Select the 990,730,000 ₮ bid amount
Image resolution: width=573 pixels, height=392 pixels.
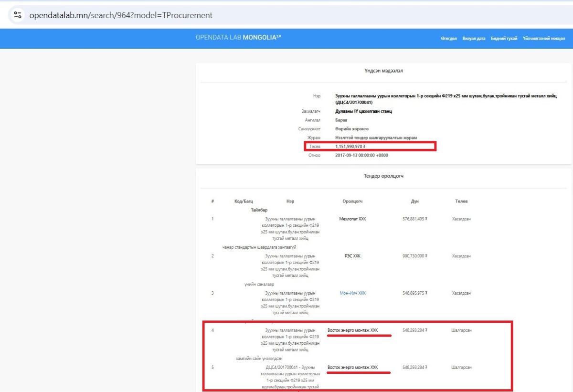tap(414, 256)
